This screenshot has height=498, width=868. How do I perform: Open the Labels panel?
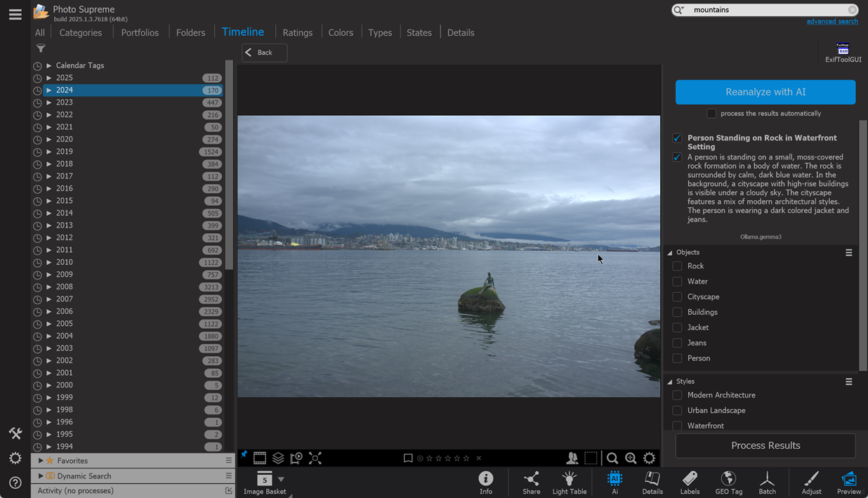tap(690, 483)
